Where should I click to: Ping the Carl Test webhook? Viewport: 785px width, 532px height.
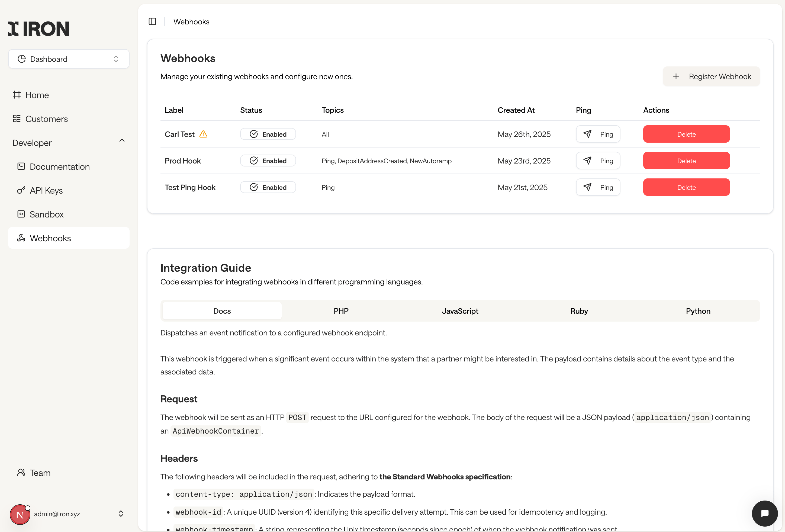point(598,134)
